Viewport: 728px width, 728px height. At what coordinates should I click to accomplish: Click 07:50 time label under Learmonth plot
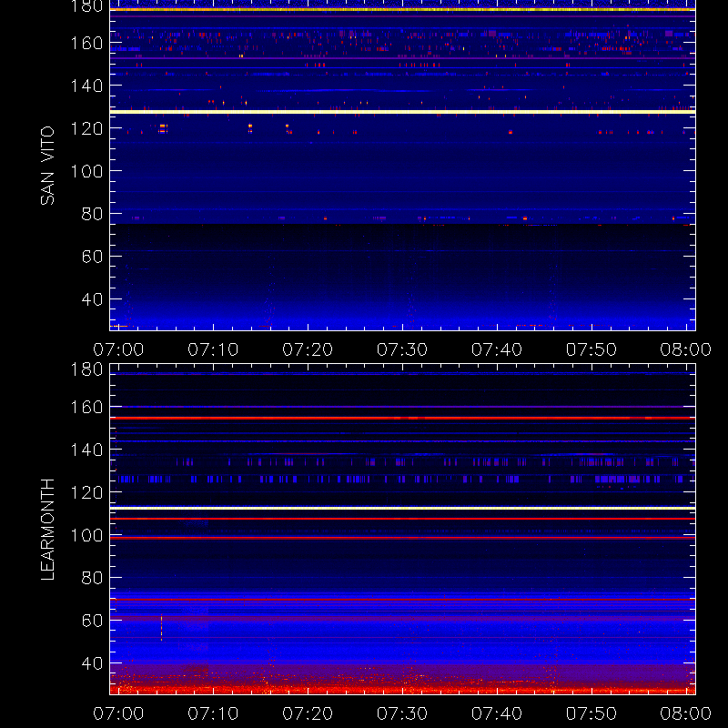click(591, 713)
